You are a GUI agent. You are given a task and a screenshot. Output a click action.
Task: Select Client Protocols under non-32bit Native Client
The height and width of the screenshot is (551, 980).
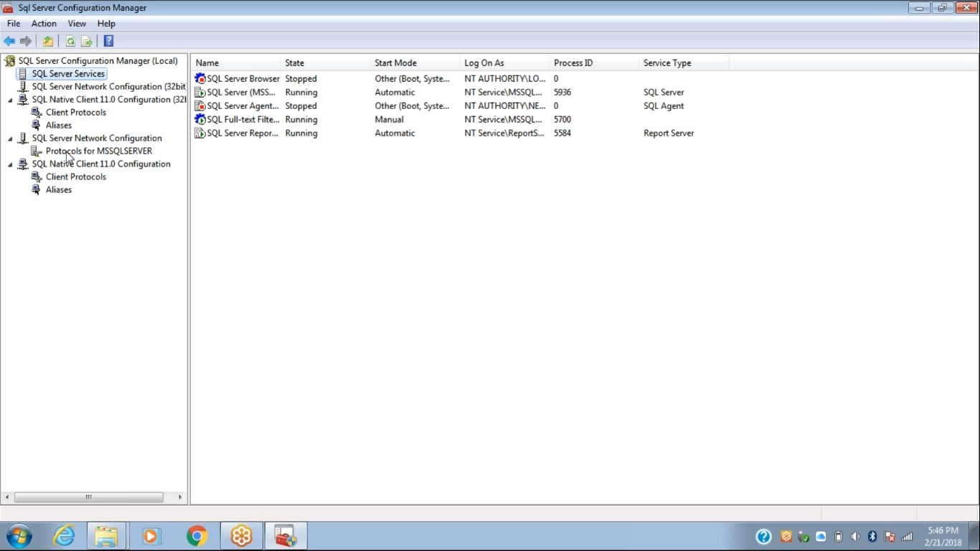pyautogui.click(x=76, y=177)
